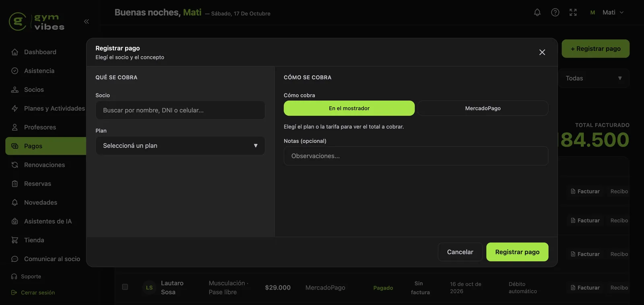Click the Renovaciones refresh icon
Screen dimensions: 644x305
click(x=15, y=165)
